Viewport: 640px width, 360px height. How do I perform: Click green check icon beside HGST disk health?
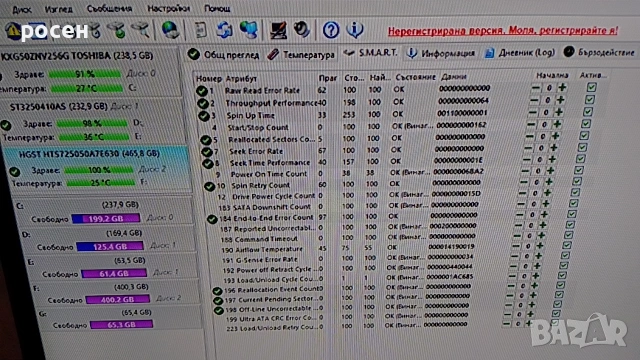pyautogui.click(x=15, y=171)
